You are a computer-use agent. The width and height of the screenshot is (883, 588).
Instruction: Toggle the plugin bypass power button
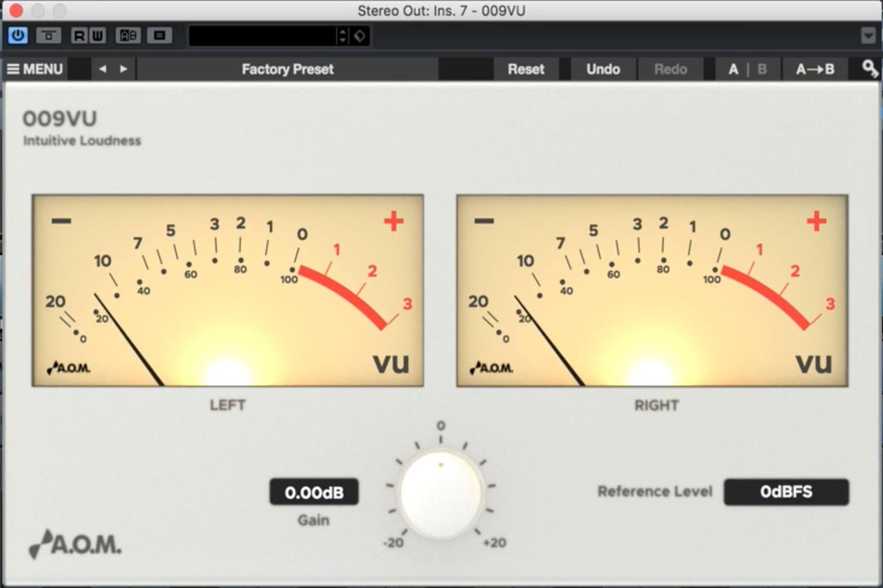pos(18,36)
